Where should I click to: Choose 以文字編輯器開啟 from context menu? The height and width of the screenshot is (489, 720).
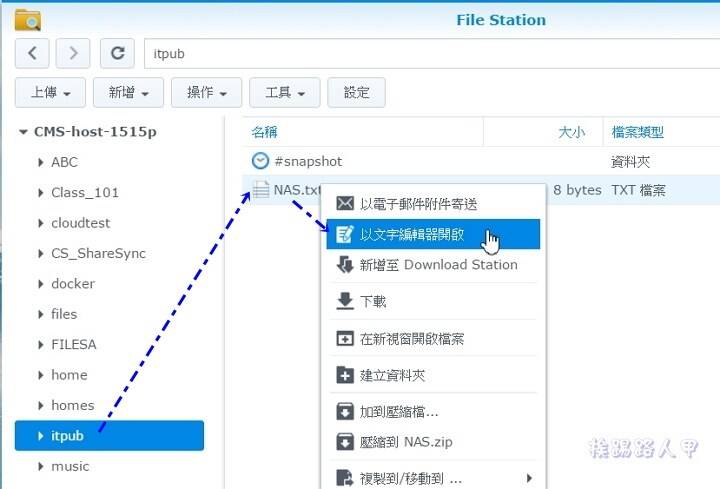pos(433,234)
